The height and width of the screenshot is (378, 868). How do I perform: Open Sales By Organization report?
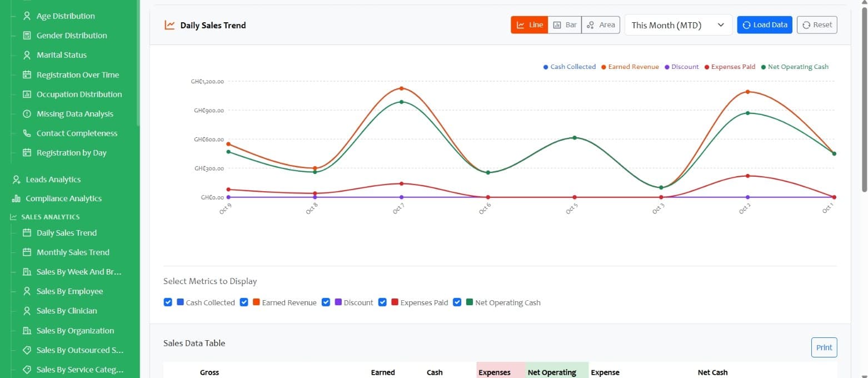pos(76,331)
